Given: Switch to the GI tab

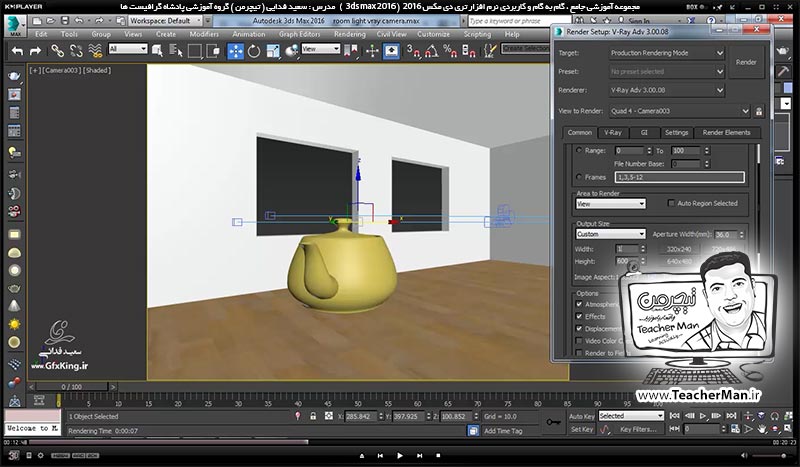Looking at the screenshot, I should coord(644,133).
